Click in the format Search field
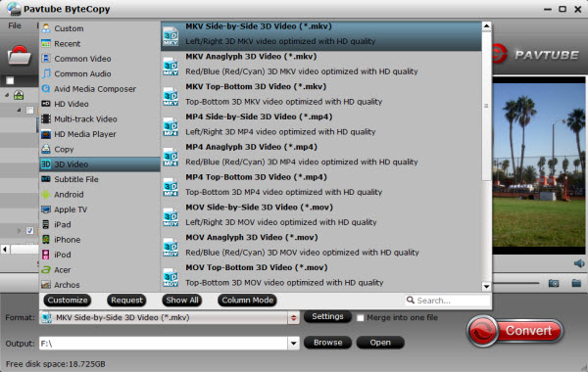Screen dimensions: 588x372 tap(448, 301)
